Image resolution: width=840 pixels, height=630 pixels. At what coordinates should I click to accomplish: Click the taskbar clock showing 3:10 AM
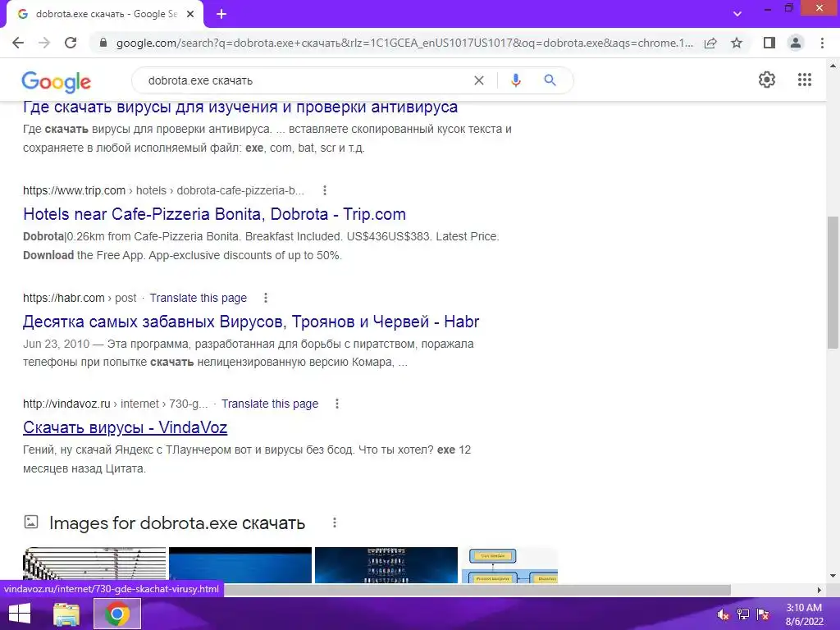click(804, 614)
